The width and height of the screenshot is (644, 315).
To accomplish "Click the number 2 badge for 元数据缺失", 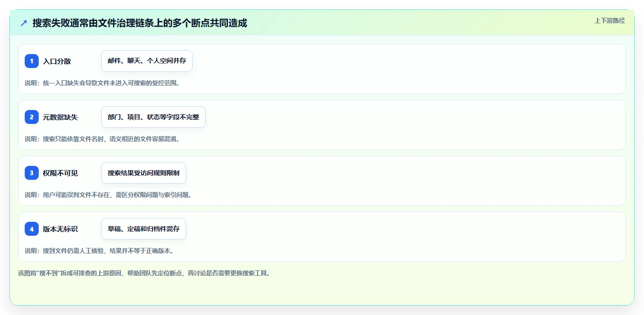I will point(32,117).
